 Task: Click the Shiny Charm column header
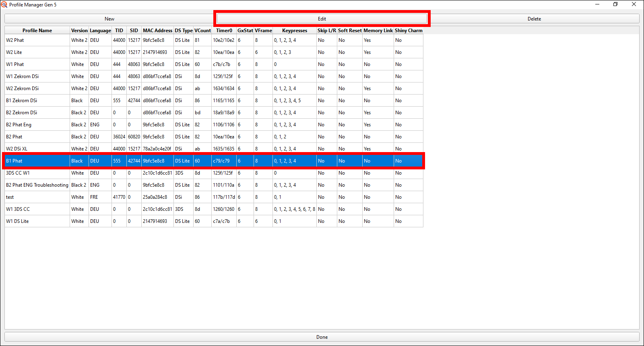pos(409,31)
